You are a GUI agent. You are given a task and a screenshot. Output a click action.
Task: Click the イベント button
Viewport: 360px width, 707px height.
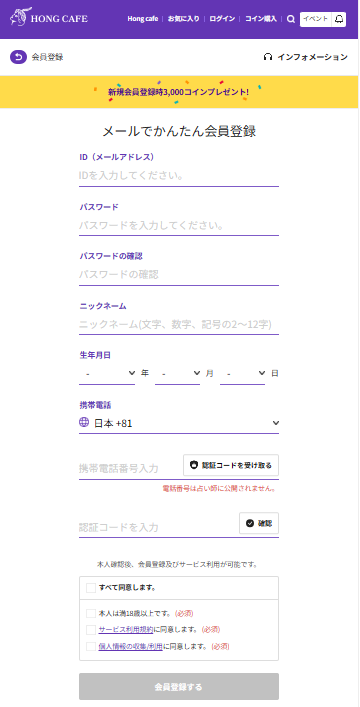pyautogui.click(x=315, y=19)
